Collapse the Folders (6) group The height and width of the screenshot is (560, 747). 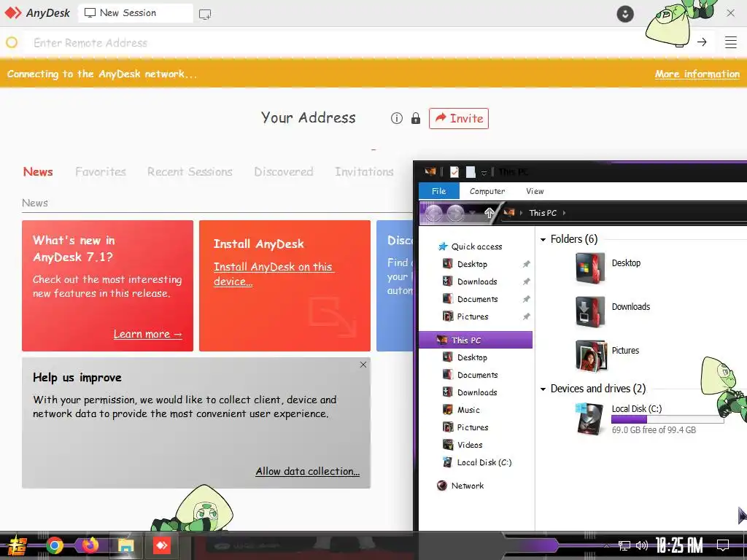[x=543, y=239]
